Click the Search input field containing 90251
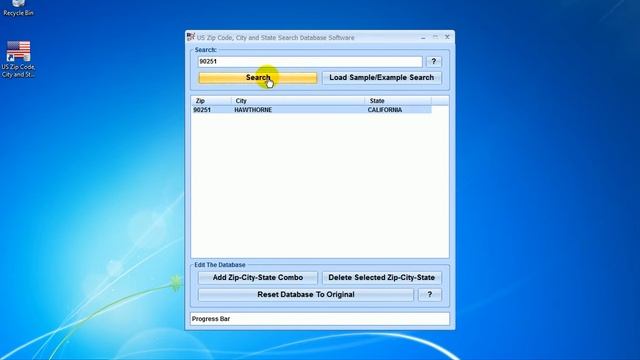This screenshot has height=360, width=640. 310,62
